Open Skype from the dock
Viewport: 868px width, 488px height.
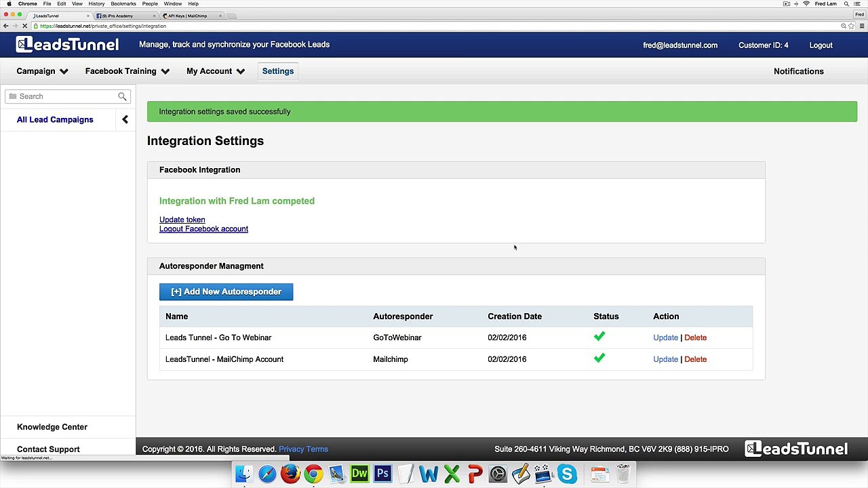click(567, 474)
